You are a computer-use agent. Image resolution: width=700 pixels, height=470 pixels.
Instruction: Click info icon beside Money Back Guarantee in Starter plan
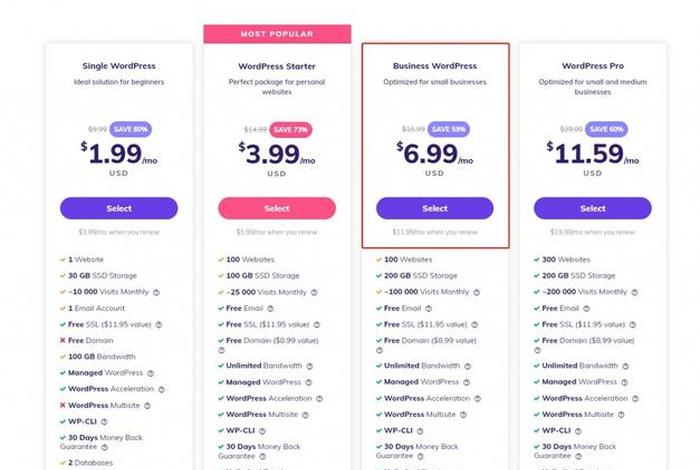pos(262,457)
